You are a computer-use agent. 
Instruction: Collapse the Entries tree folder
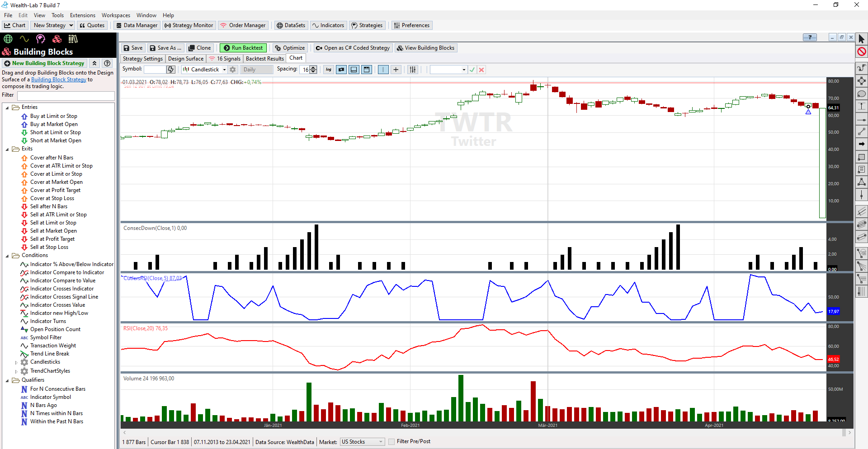pyautogui.click(x=7, y=108)
